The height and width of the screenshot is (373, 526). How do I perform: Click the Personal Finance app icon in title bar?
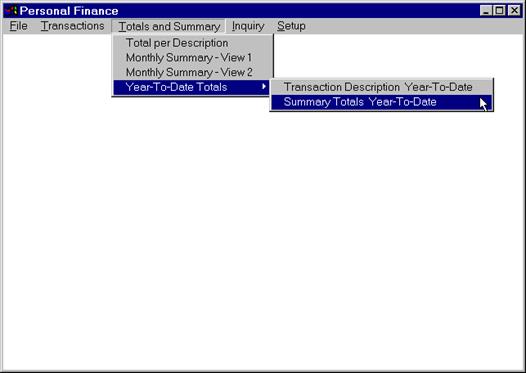coord(11,11)
